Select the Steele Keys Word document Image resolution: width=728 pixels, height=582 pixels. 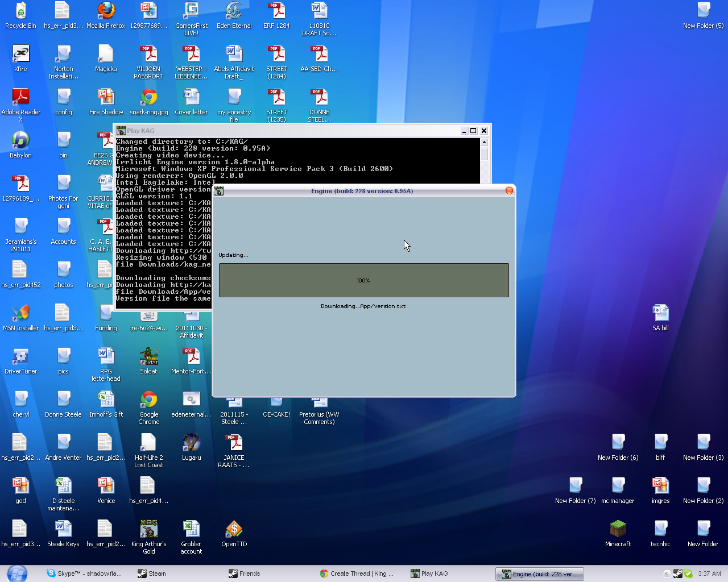(63, 534)
